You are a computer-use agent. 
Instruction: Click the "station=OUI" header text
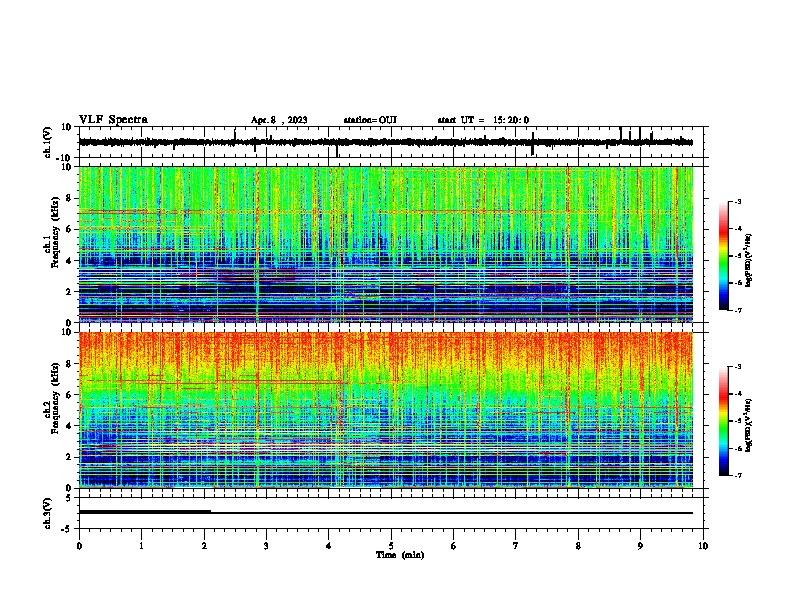(370, 120)
